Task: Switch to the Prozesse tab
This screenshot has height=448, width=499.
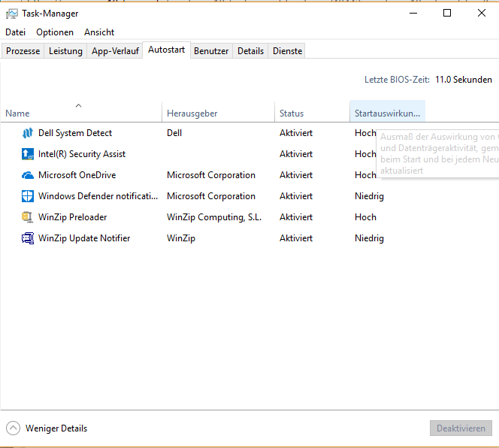Action: (x=23, y=51)
